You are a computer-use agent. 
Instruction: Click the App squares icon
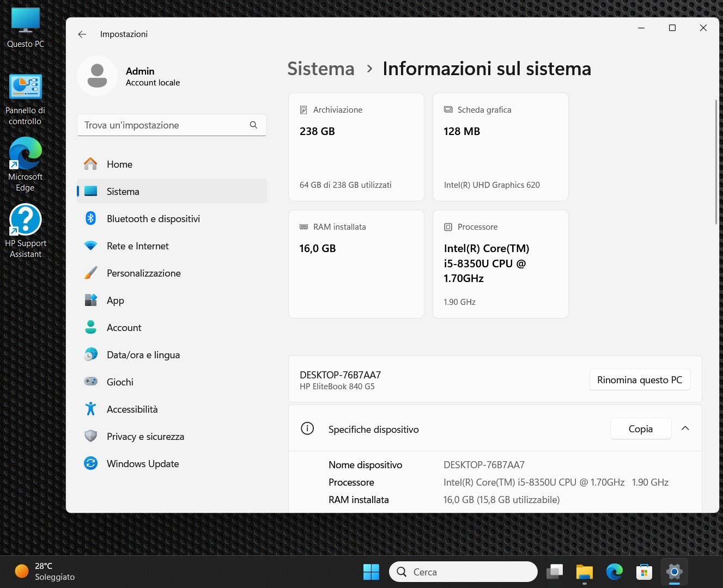point(90,300)
